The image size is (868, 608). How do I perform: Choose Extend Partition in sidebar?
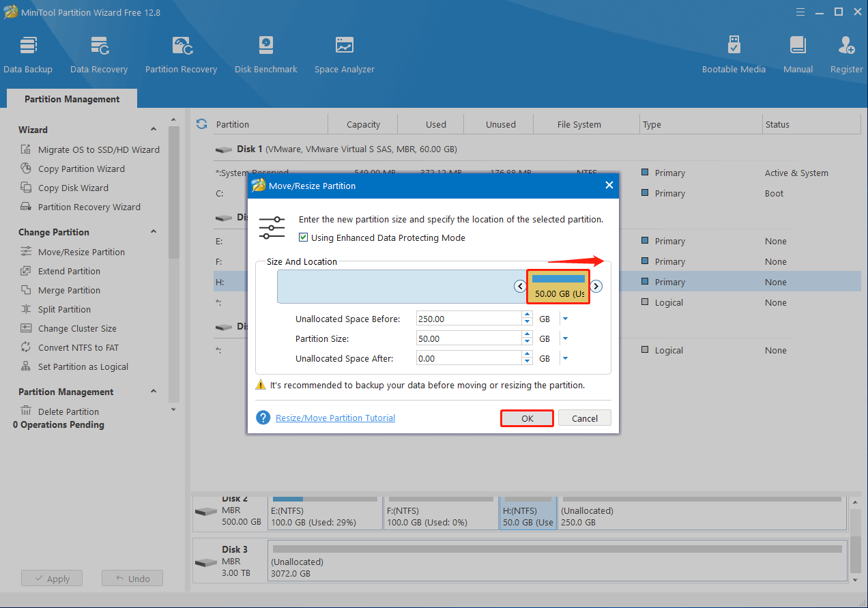[69, 271]
